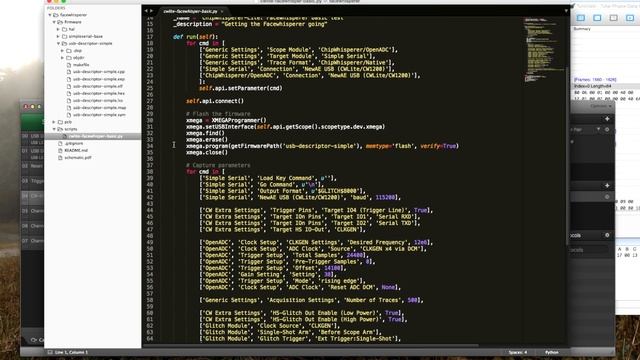Open usb-descriptor-simple.map file
Viewport: 640px width, 360px height.
click(99, 108)
